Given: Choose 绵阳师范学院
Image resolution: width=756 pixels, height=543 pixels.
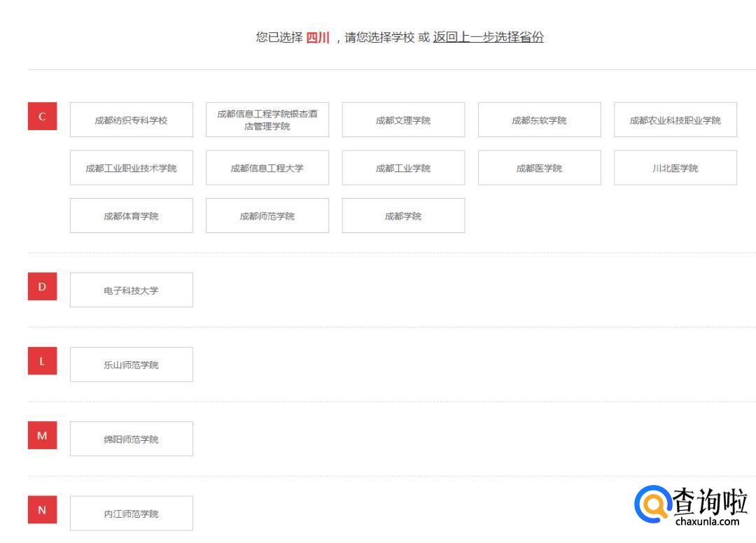Looking at the screenshot, I should pyautogui.click(x=131, y=439).
